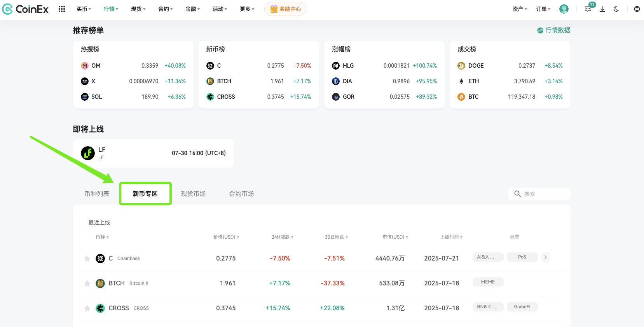Click the BTC coin icon
This screenshot has width=644, height=327.
click(x=461, y=97)
